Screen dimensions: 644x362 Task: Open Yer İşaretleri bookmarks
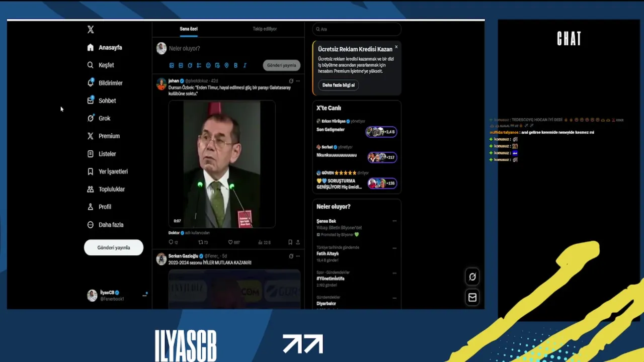pos(108,171)
